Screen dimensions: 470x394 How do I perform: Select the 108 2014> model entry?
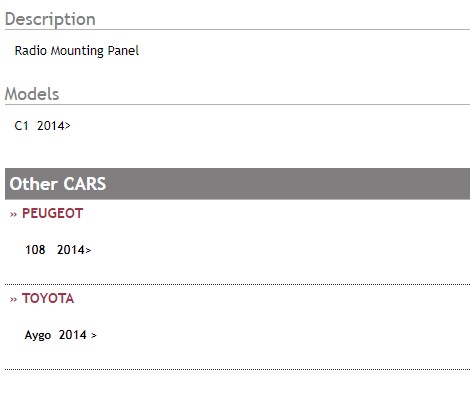pyautogui.click(x=58, y=250)
